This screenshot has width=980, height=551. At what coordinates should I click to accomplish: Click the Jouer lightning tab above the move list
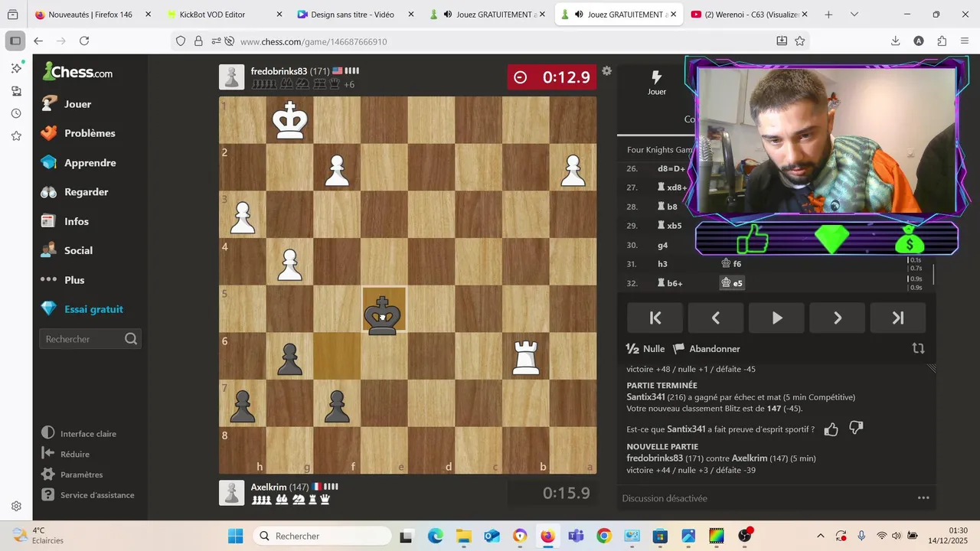pos(657,83)
